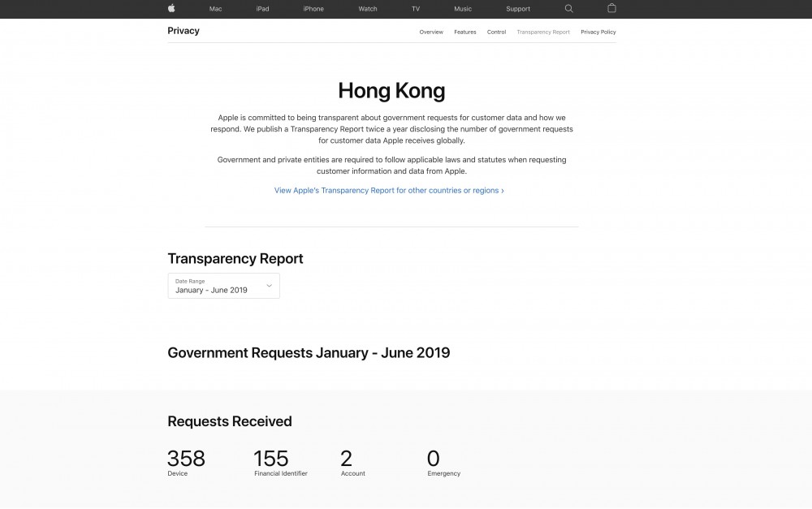This screenshot has height=509, width=812.
Task: Switch to the Overview tab
Action: (431, 32)
